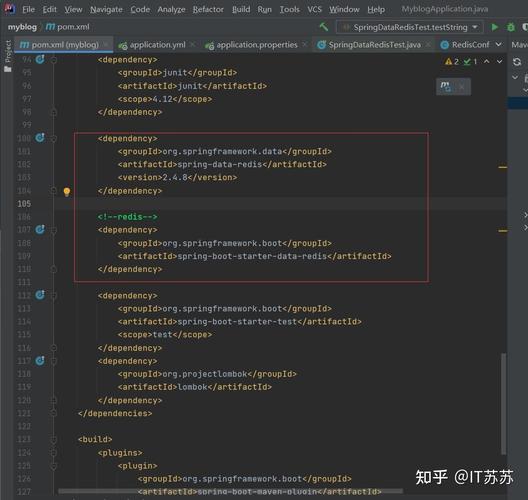Click the lombok artifactId text
Viewport: 528px width, 500px height.
pos(192,387)
